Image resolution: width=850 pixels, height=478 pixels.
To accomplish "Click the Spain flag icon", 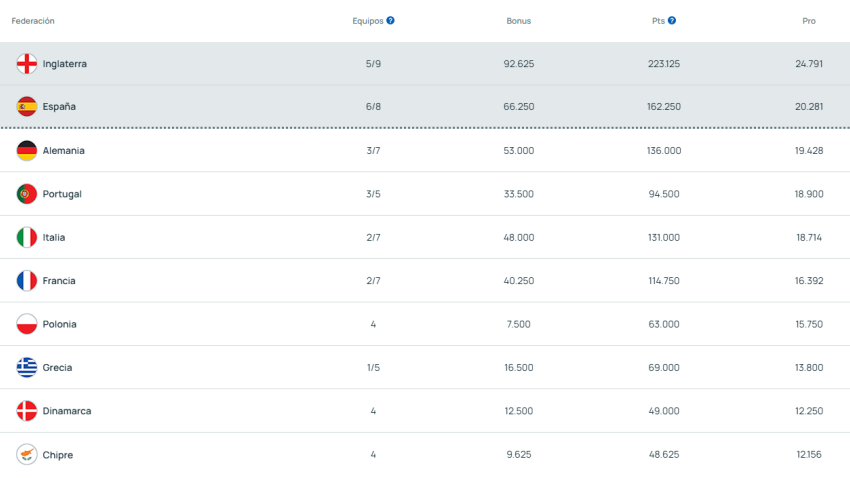I will click(x=27, y=107).
